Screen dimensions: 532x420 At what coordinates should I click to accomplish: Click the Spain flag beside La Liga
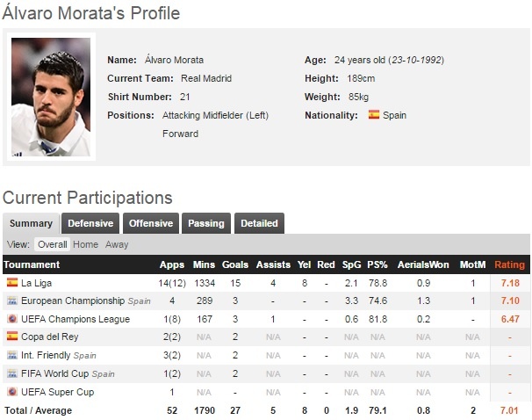[11, 283]
